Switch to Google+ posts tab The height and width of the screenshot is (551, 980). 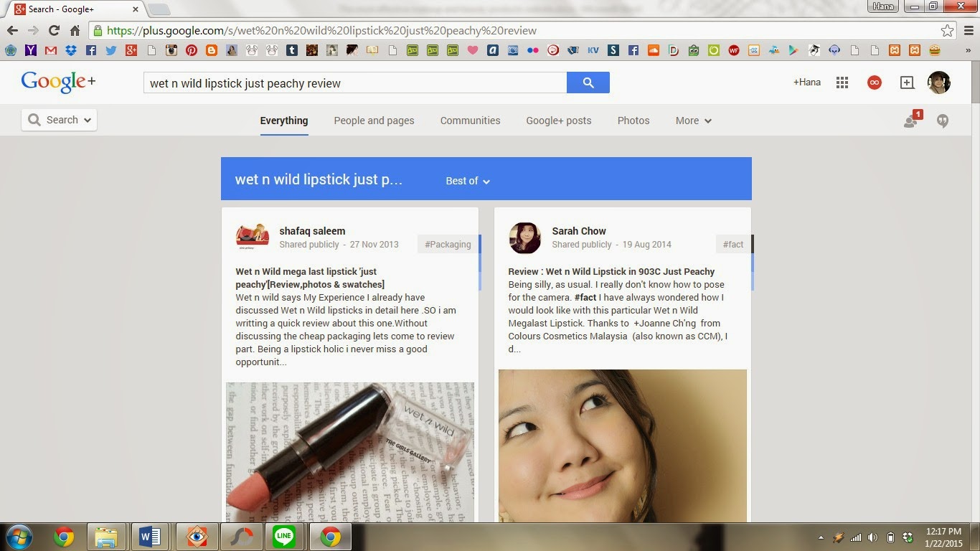click(x=558, y=121)
